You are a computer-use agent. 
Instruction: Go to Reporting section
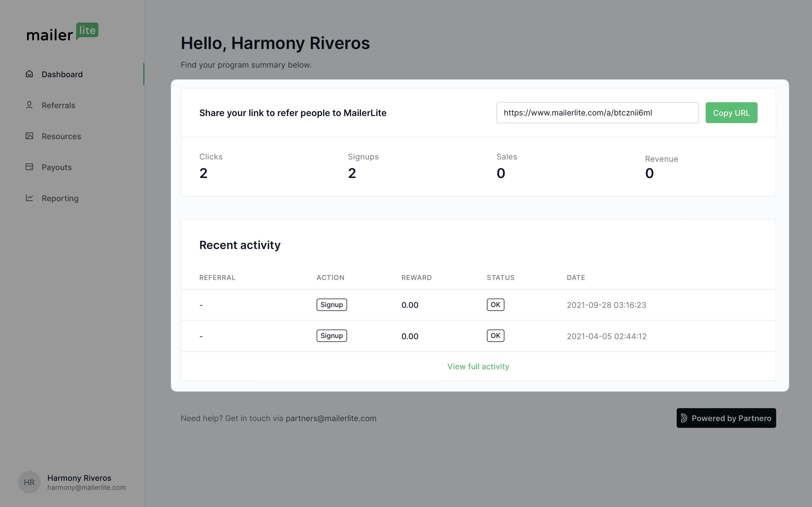point(60,198)
